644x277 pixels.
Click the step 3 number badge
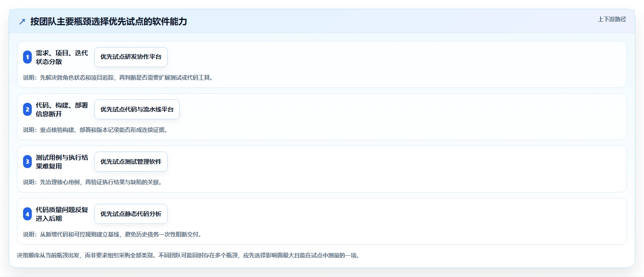27,162
